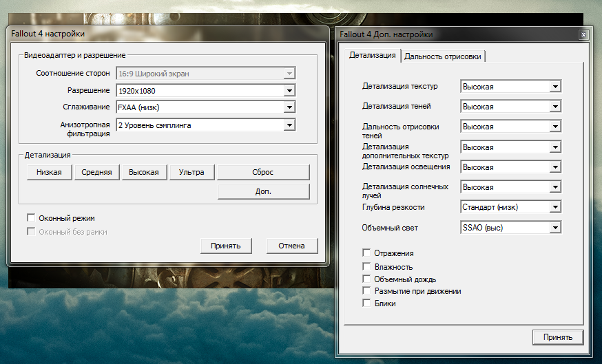The height and width of the screenshot is (364, 602).
Task: Open the Глубина резкости dropdown
Action: [x=555, y=207]
